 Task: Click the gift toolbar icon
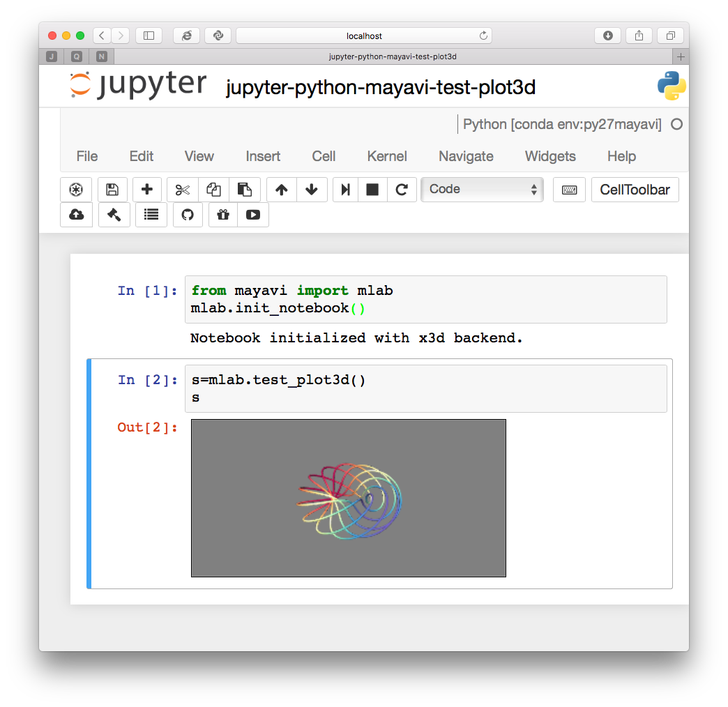223,215
